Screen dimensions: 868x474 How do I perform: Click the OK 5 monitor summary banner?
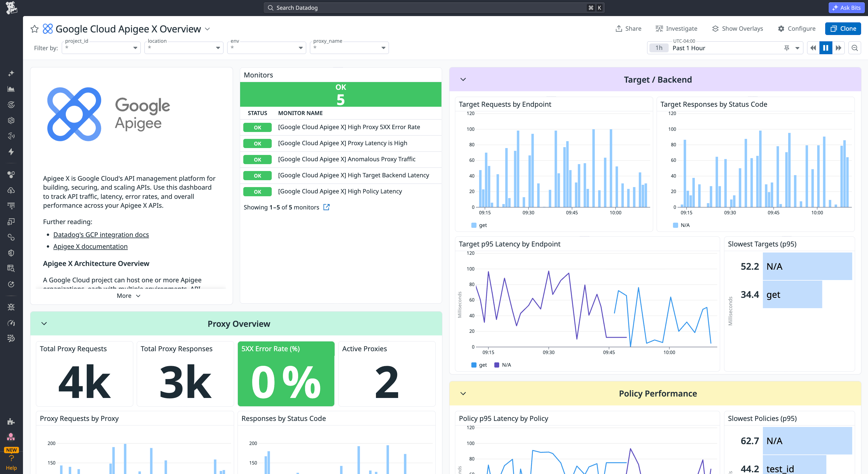341,94
